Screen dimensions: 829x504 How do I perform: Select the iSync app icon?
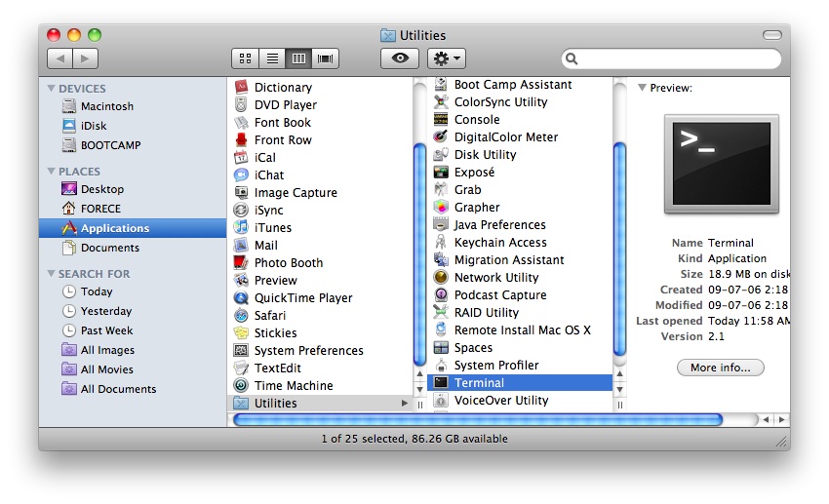241,210
